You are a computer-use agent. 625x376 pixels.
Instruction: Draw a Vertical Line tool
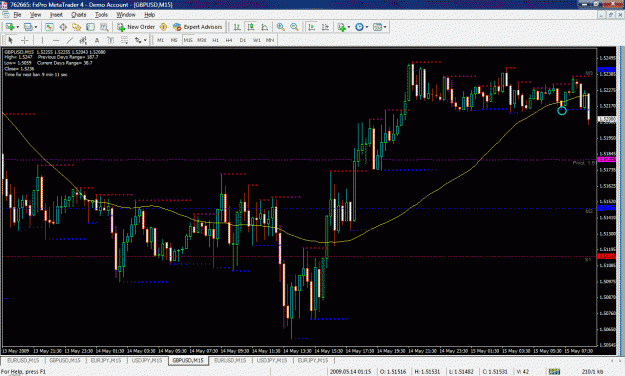(42, 40)
